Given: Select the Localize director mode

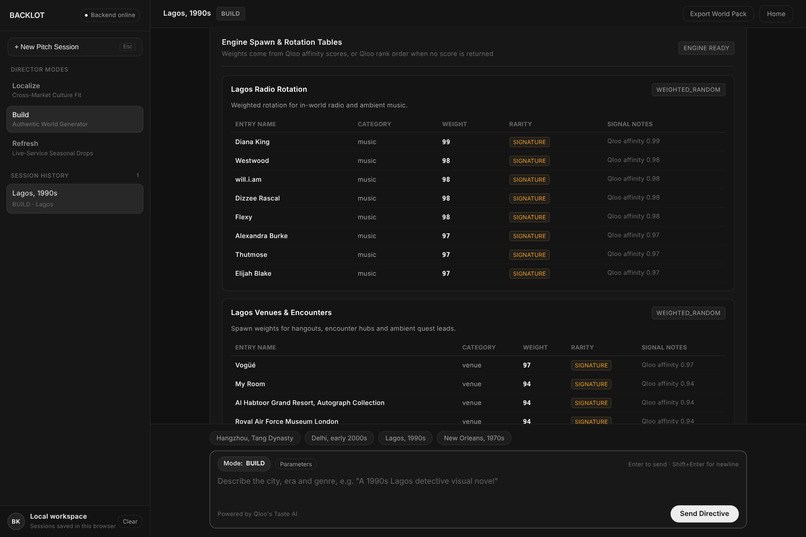Looking at the screenshot, I should [x=75, y=90].
